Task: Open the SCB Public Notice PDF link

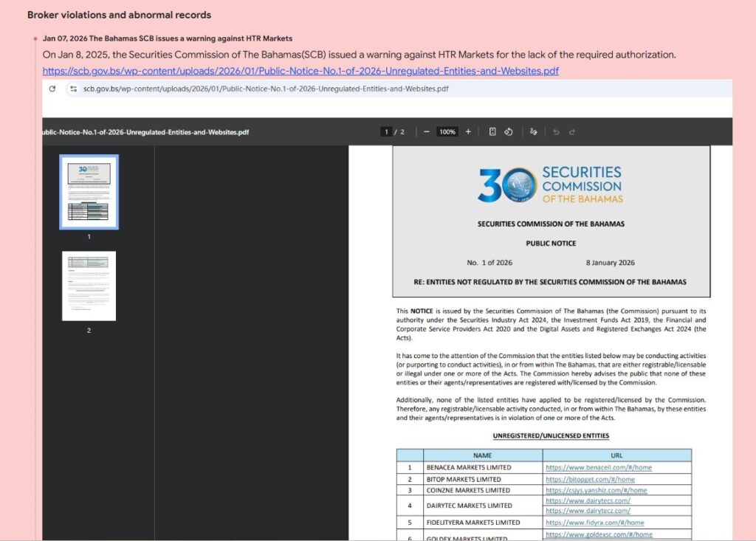Action: pos(300,71)
